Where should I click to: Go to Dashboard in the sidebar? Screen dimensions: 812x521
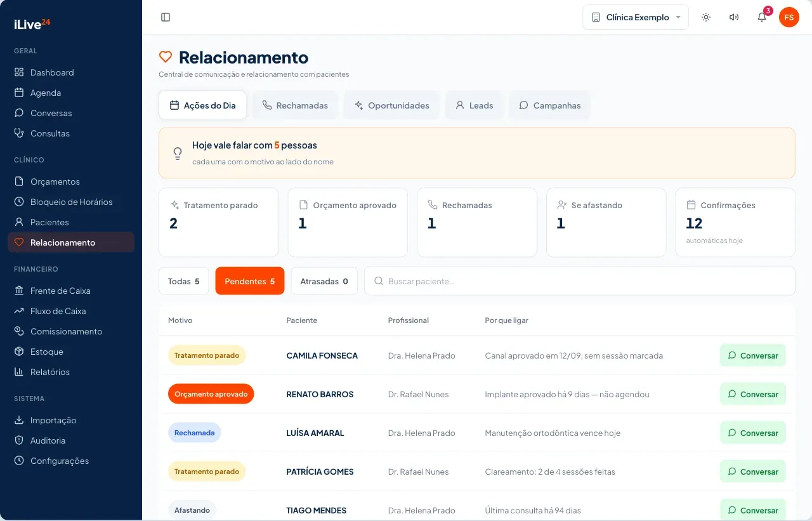(x=71, y=72)
